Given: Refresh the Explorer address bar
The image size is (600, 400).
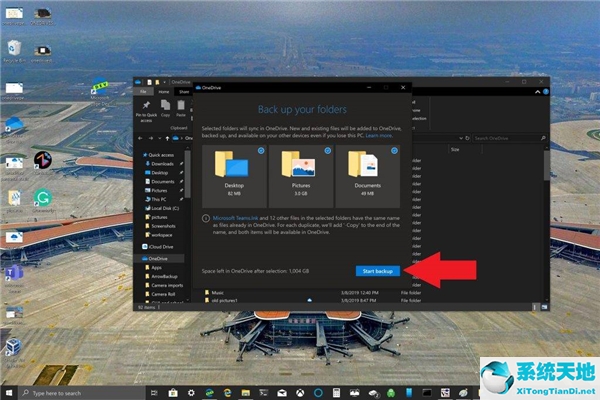Looking at the screenshot, I should click(467, 138).
